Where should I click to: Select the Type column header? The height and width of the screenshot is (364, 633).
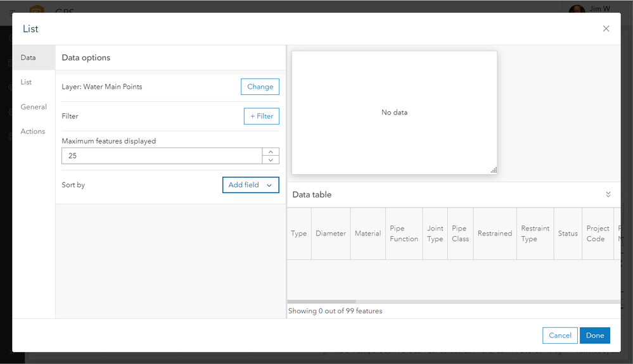tap(299, 234)
